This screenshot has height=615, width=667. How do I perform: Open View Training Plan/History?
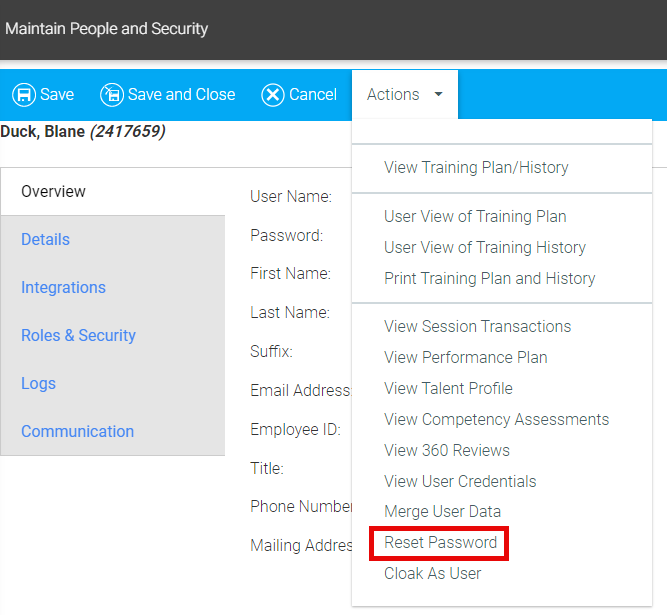(476, 167)
